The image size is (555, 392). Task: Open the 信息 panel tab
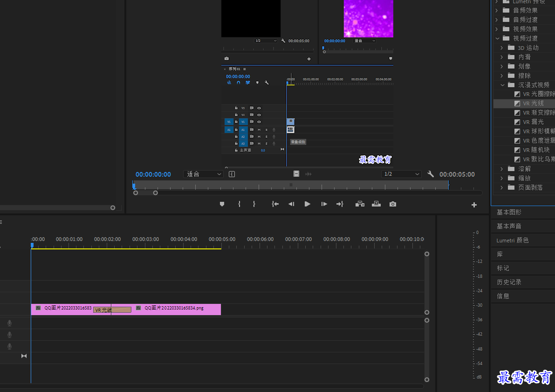coord(503,296)
